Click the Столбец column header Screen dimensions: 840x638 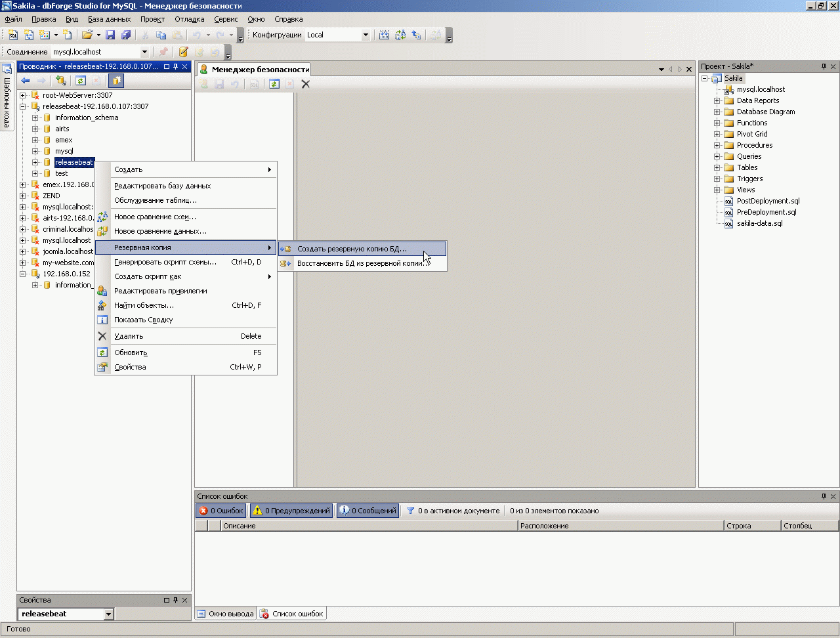[x=810, y=526]
